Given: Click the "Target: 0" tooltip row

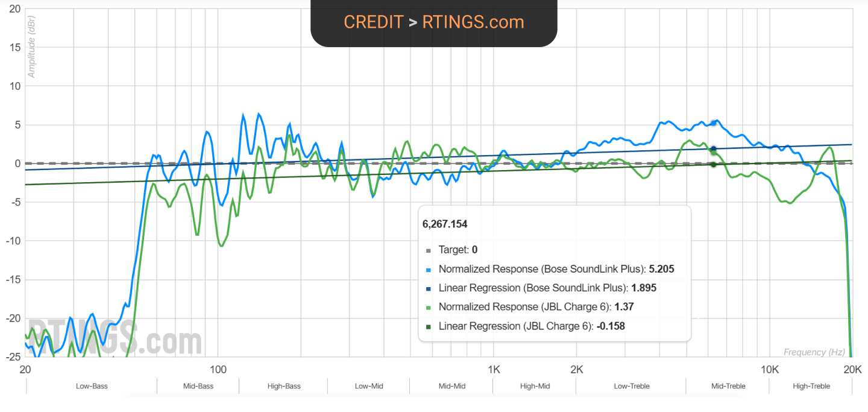Looking at the screenshot, I should tap(458, 250).
